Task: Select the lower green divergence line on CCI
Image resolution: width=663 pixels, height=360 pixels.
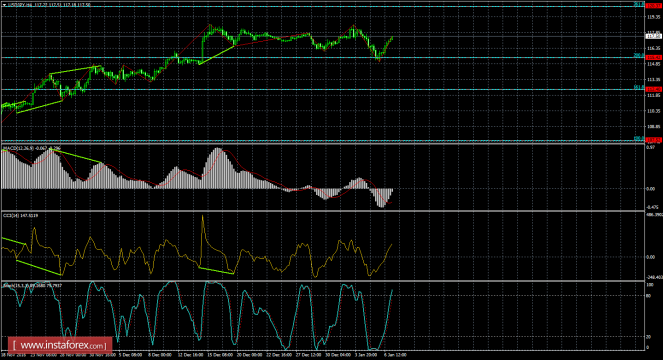Action: (39, 267)
